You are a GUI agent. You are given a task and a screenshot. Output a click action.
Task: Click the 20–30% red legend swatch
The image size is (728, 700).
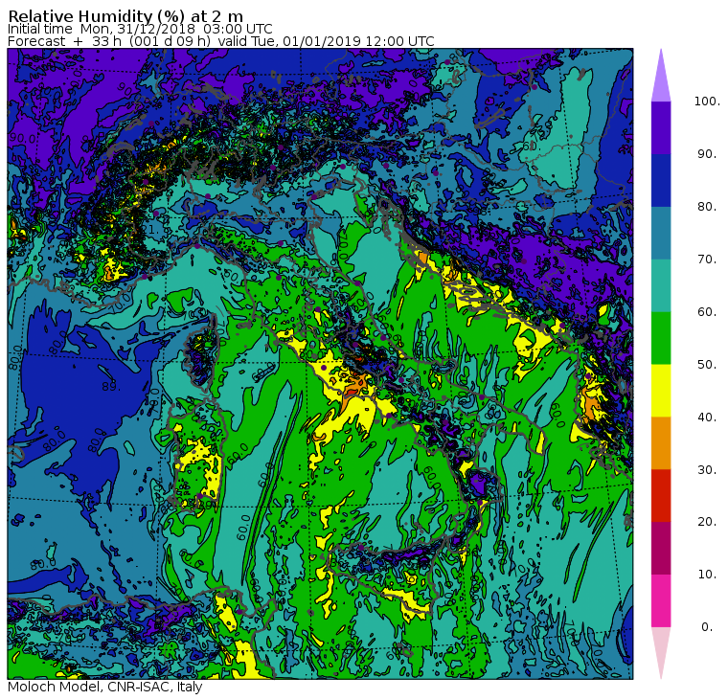(x=661, y=496)
